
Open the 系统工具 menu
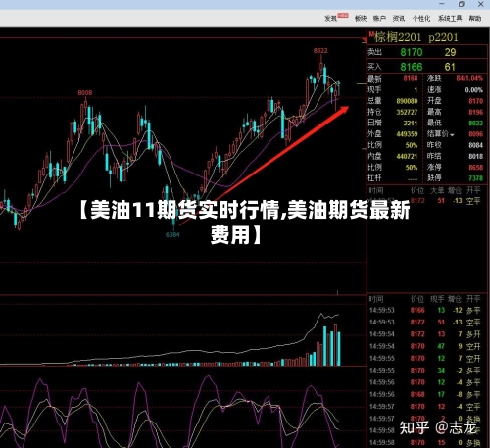point(450,19)
